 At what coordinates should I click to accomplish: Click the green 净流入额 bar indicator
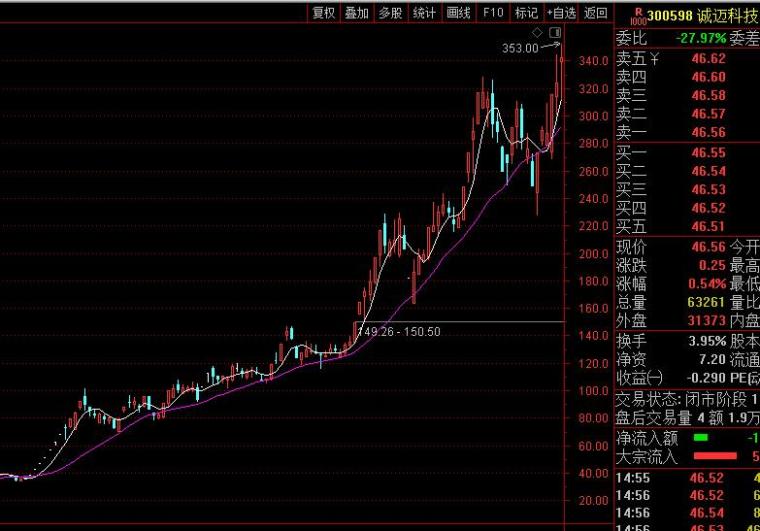(701, 437)
